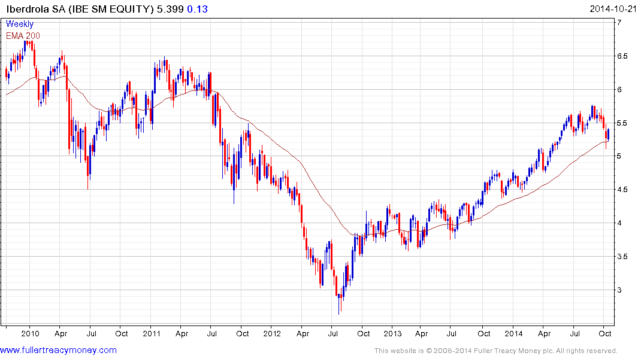Image resolution: width=644 pixels, height=359 pixels.
Task: Click the lowest candlestick wick below 3
Action: point(339,305)
